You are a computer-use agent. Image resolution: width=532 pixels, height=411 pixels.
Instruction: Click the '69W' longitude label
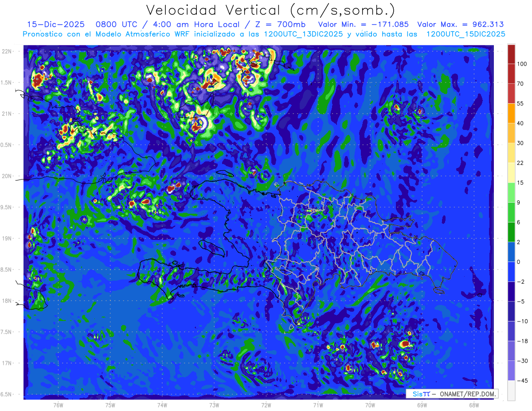tap(422, 405)
